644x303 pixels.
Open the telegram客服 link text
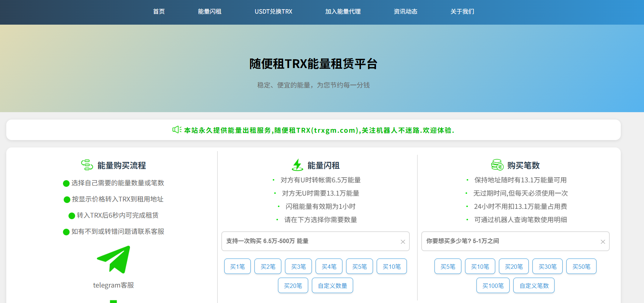(x=113, y=285)
